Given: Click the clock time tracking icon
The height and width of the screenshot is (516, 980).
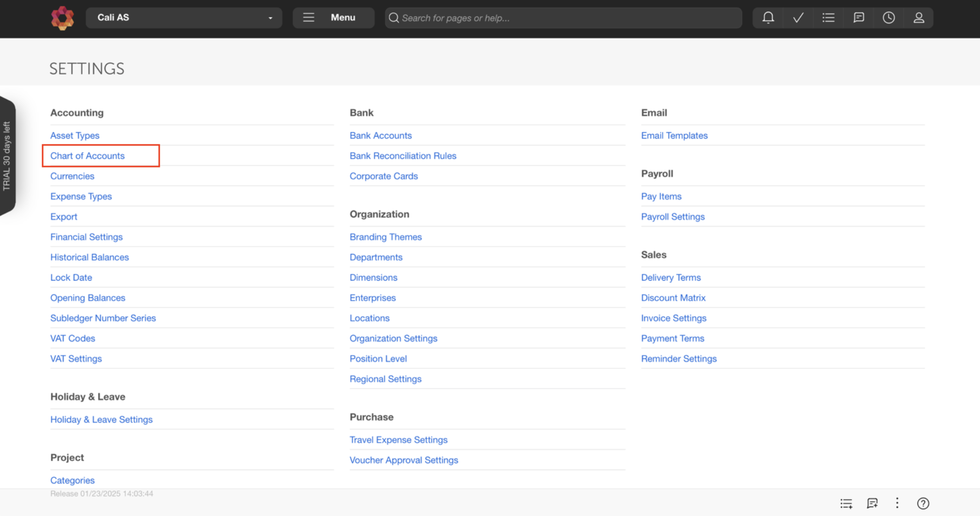Looking at the screenshot, I should 889,17.
